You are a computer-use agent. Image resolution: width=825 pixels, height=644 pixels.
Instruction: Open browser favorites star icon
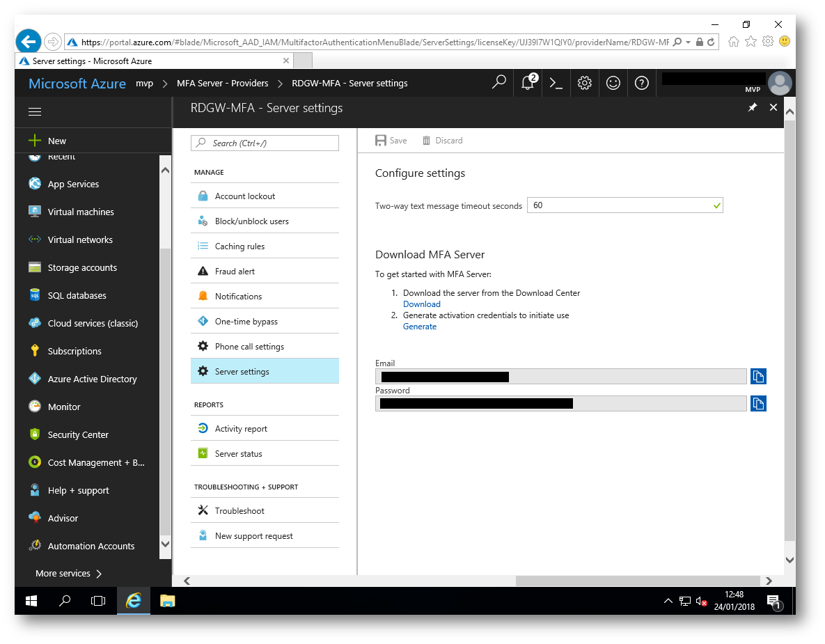(x=751, y=42)
